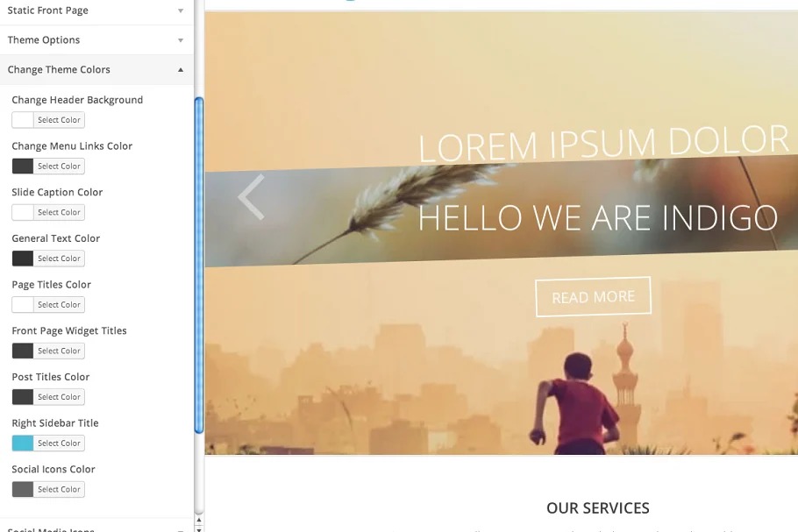The height and width of the screenshot is (532, 798).
Task: Open Select Color for Social Icons Color
Action: pyautogui.click(x=59, y=489)
